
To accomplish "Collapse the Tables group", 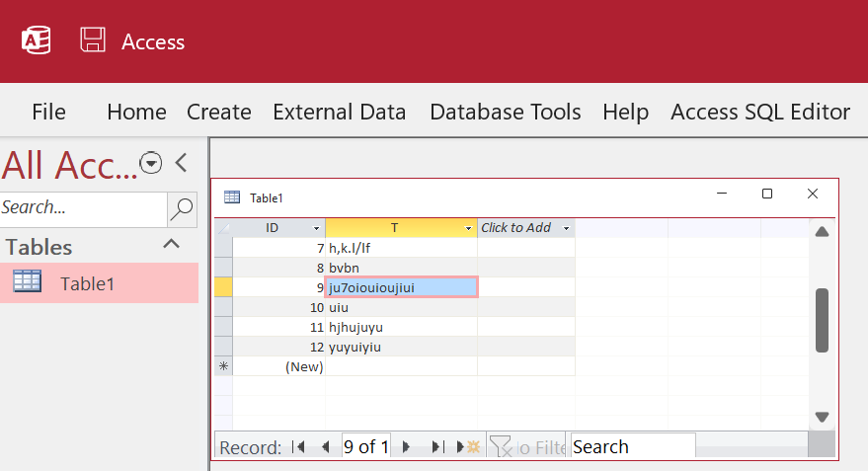I will tap(172, 244).
